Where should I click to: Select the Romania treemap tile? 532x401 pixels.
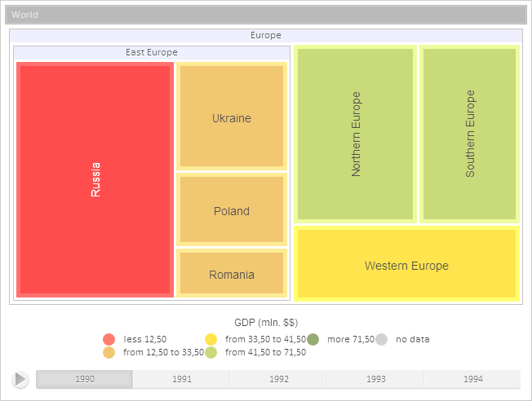(x=231, y=274)
